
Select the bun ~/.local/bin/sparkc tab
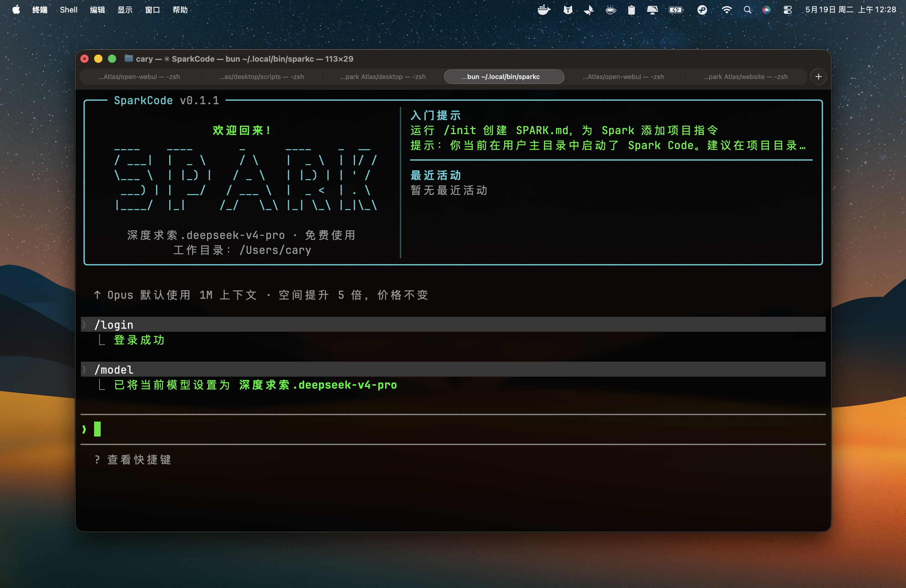(x=504, y=76)
